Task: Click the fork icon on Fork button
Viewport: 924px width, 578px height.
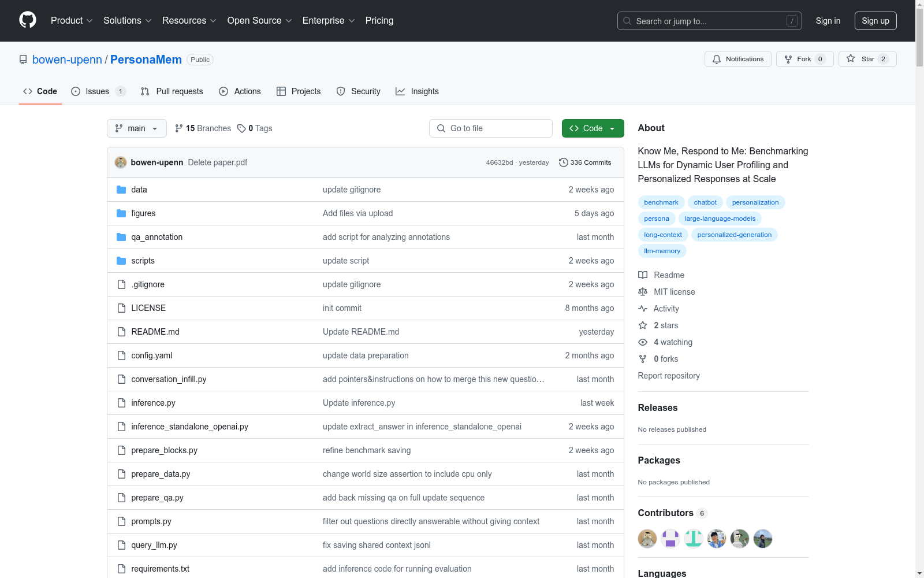Action: [x=788, y=59]
